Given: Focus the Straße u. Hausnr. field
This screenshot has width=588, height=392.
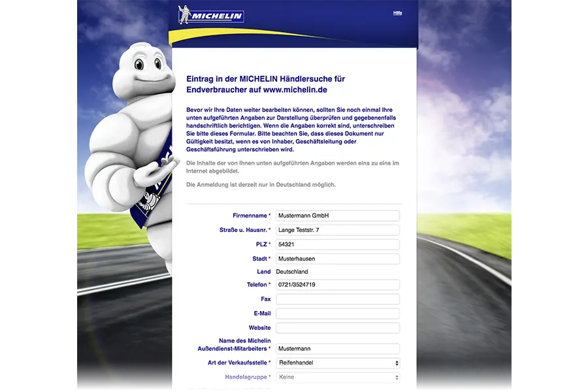Looking at the screenshot, I should pos(338,230).
